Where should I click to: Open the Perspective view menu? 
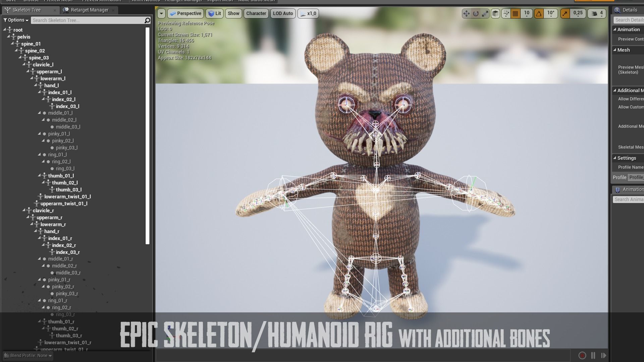tap(185, 14)
